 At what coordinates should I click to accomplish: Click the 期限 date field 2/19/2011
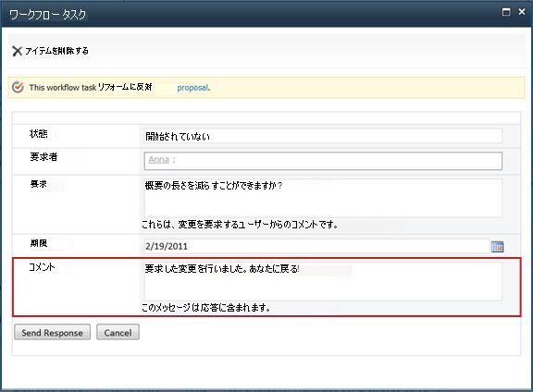[x=316, y=246]
